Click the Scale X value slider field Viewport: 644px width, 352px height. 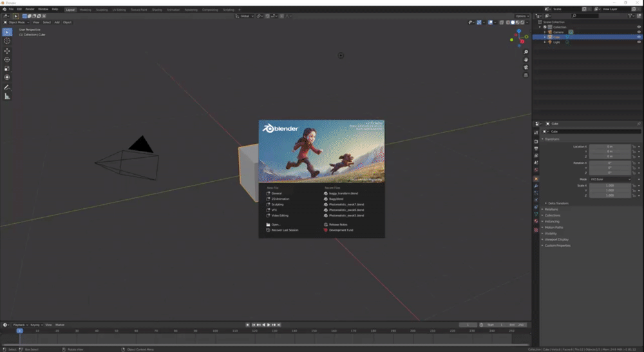tap(610, 186)
